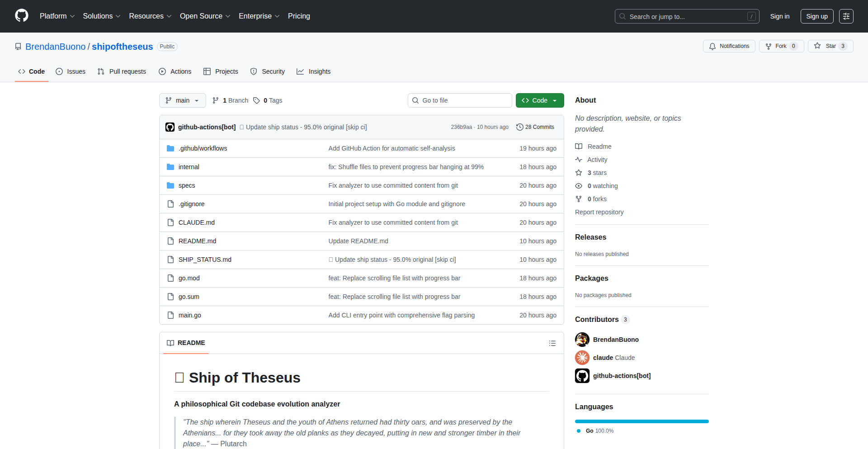Click BrendanBuono's contributor avatar
The height and width of the screenshot is (449, 868).
[x=582, y=340]
